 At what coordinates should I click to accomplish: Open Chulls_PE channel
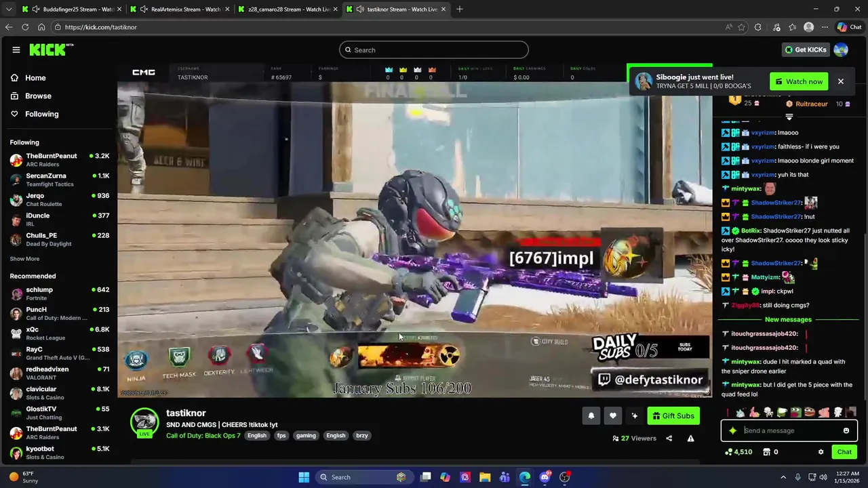click(59, 239)
